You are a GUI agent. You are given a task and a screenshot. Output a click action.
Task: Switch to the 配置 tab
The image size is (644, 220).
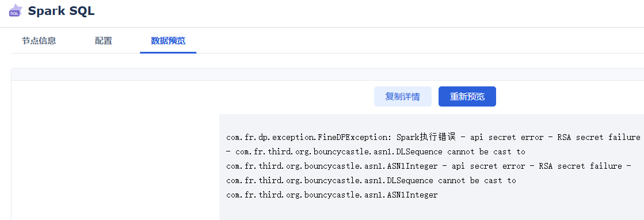click(104, 41)
